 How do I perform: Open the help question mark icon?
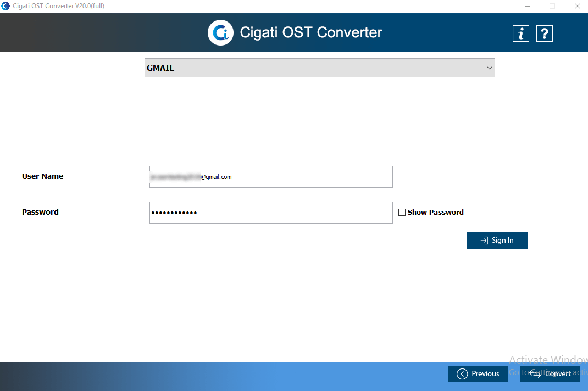point(545,33)
